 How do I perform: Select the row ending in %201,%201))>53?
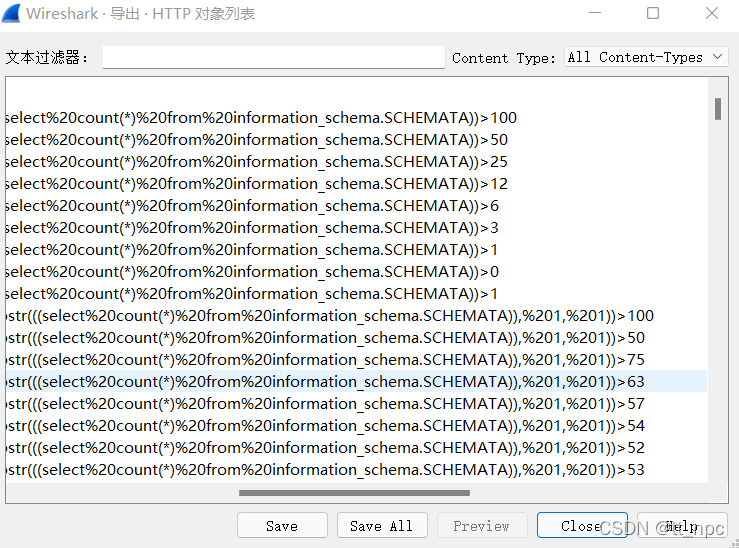coord(356,470)
